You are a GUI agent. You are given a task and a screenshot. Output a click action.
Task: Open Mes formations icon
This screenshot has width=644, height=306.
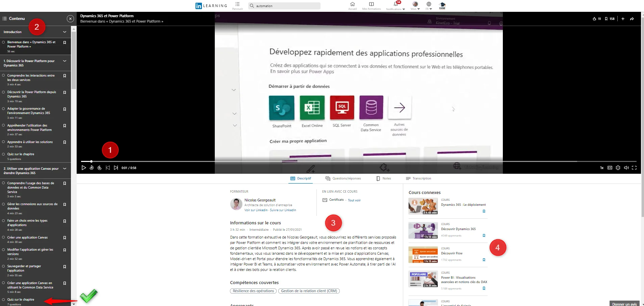pyautogui.click(x=371, y=4)
